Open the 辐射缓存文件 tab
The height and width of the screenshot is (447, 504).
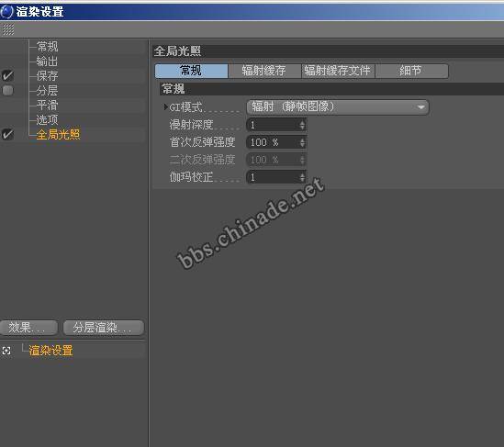point(338,71)
